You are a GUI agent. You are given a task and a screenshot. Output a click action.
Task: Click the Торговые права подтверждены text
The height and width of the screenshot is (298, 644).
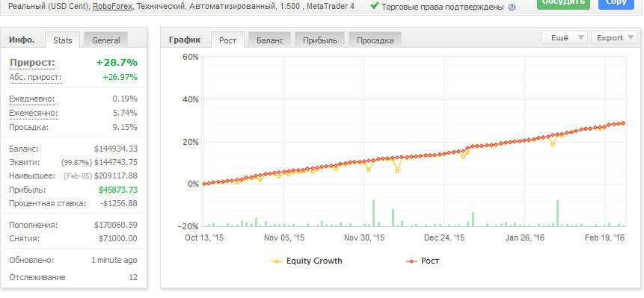tap(443, 7)
